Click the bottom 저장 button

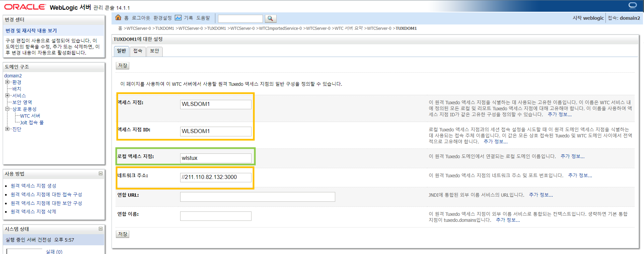[x=123, y=234]
